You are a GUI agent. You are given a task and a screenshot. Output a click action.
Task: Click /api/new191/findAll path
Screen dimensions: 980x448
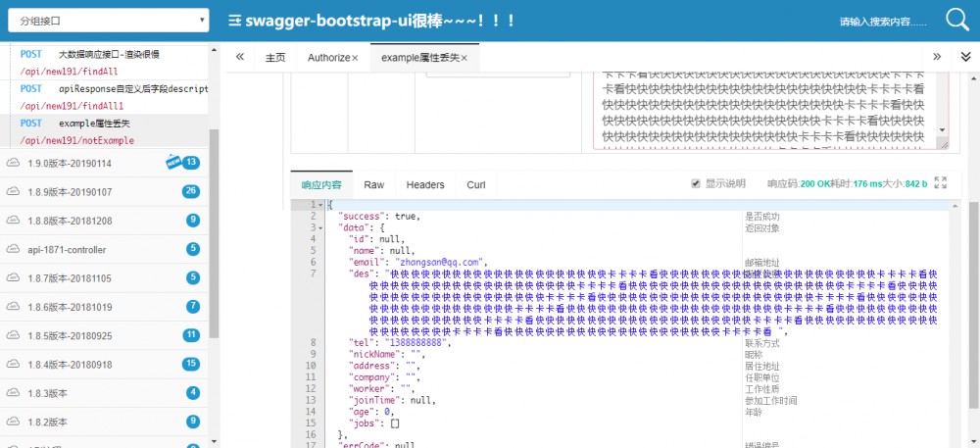point(69,72)
